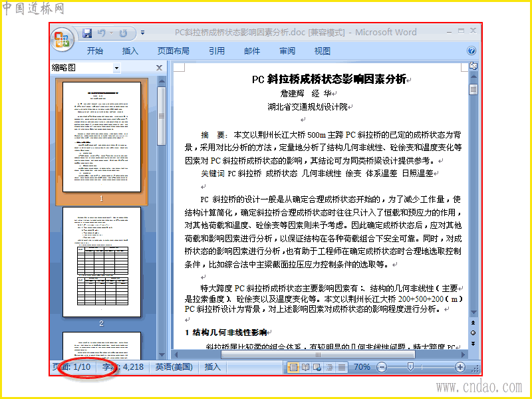
Task: Click the document vertical scroll down arrow
Action: (473, 313)
